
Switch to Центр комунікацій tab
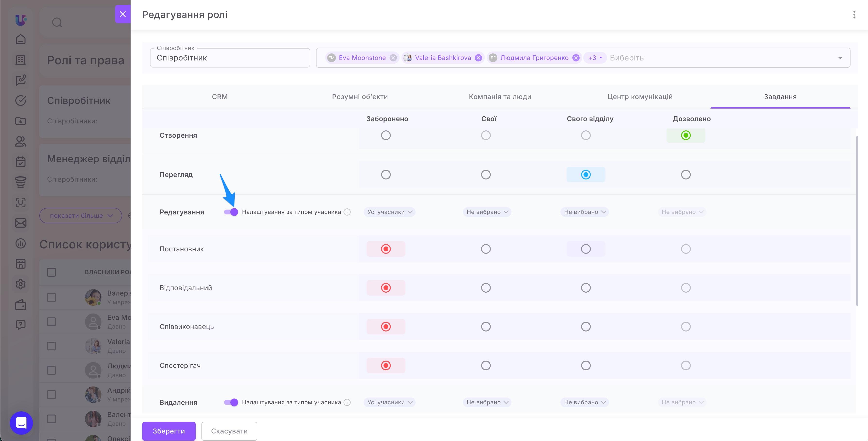point(640,97)
